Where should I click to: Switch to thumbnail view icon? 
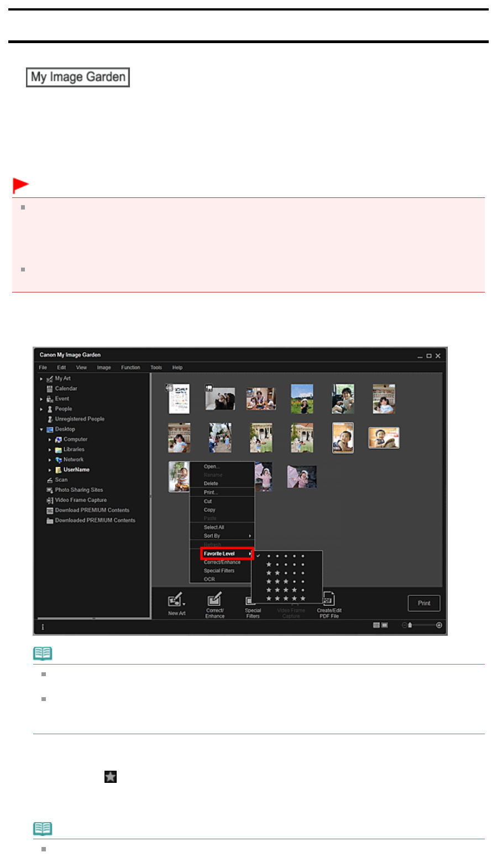coord(376,625)
